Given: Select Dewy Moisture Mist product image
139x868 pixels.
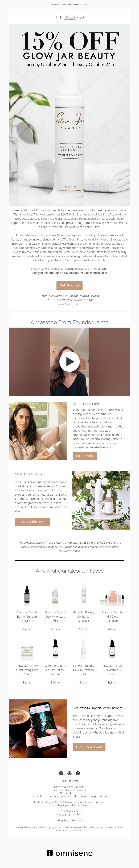Looking at the screenshot, I should point(55,595).
